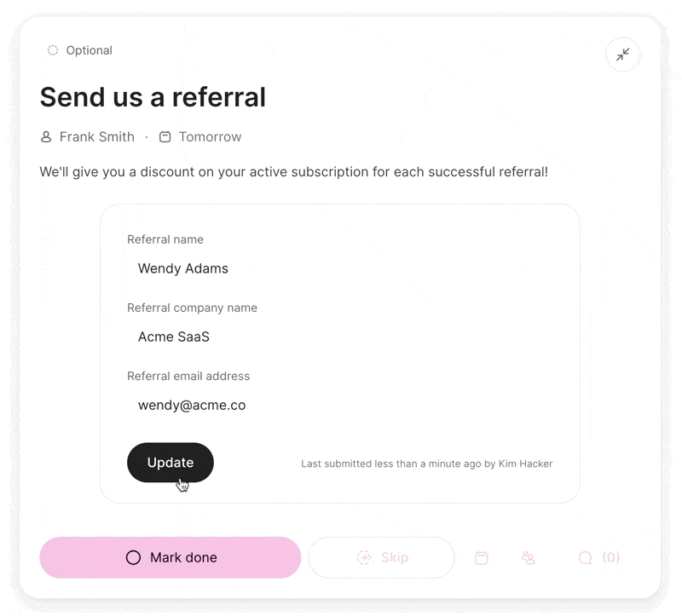Click the Frank Smith assignee name
The image size is (682, 616).
point(97,137)
